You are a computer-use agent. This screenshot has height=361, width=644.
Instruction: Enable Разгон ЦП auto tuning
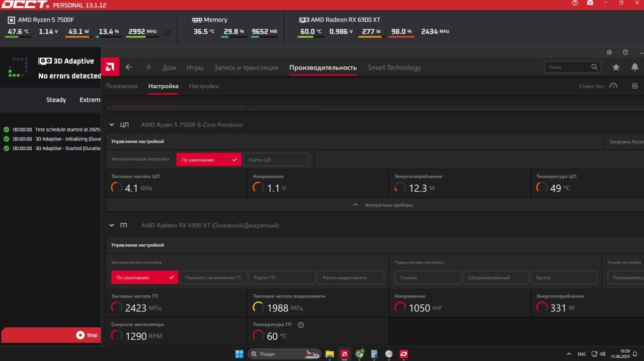(x=276, y=160)
